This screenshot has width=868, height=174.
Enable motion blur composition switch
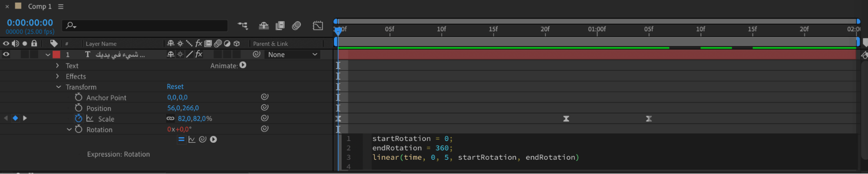tap(297, 26)
